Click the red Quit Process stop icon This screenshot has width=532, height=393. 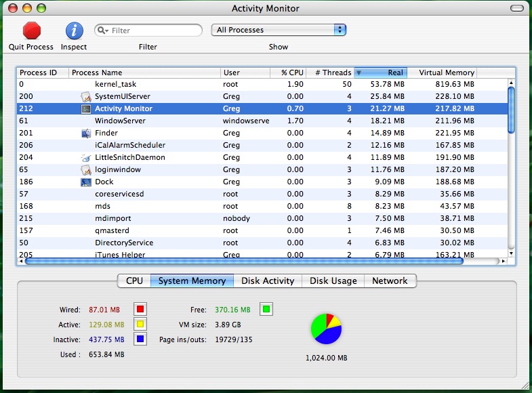[x=32, y=31]
